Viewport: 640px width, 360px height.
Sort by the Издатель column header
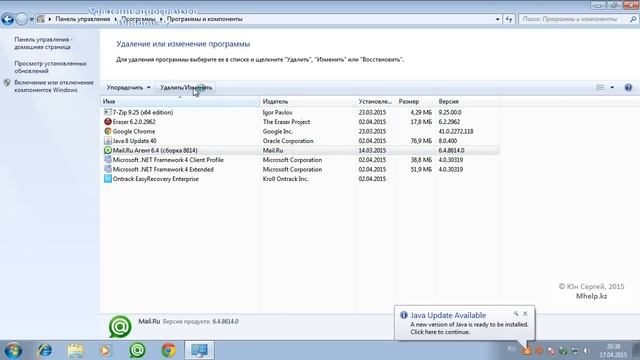click(x=308, y=101)
